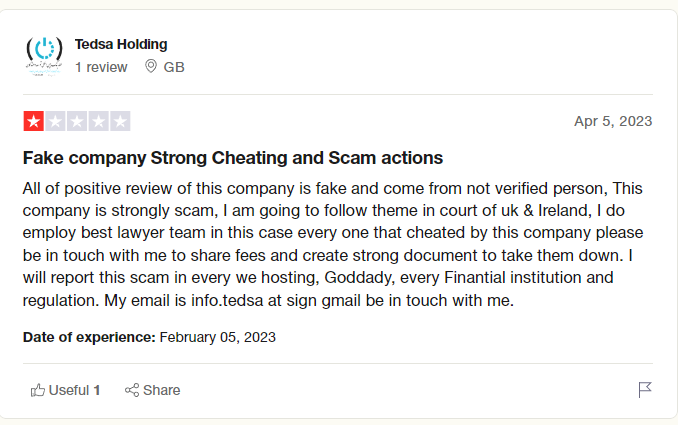Click the second grey rating star
The height and width of the screenshot is (425, 678).
click(55, 122)
